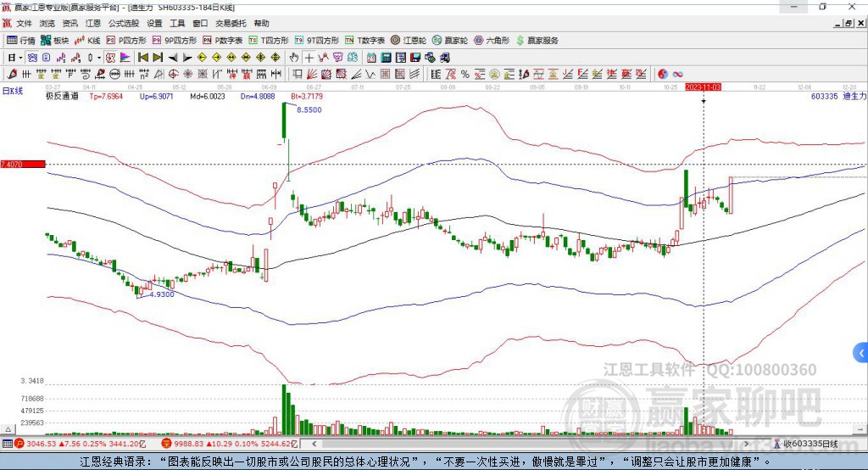
Task: Click the 603335 迪生力 stock label
Action: pos(838,96)
